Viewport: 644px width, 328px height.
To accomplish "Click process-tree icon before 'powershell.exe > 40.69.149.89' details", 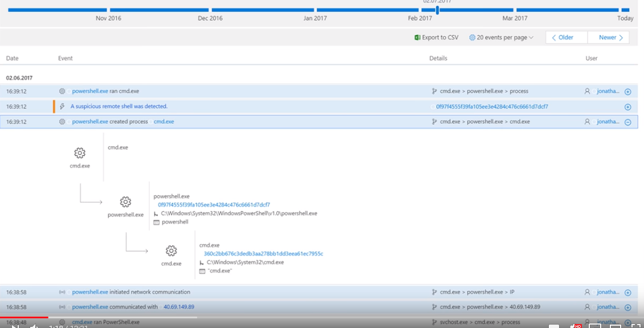I will (x=434, y=307).
